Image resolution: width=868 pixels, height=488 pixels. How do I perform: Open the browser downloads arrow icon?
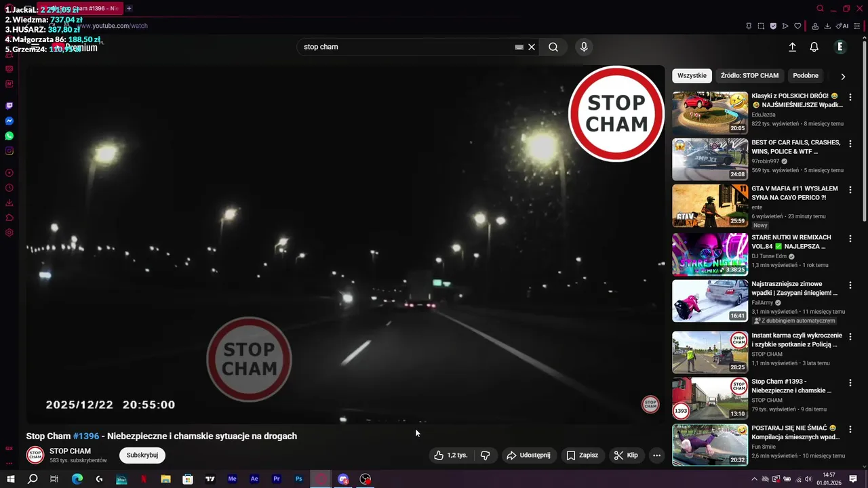point(827,26)
